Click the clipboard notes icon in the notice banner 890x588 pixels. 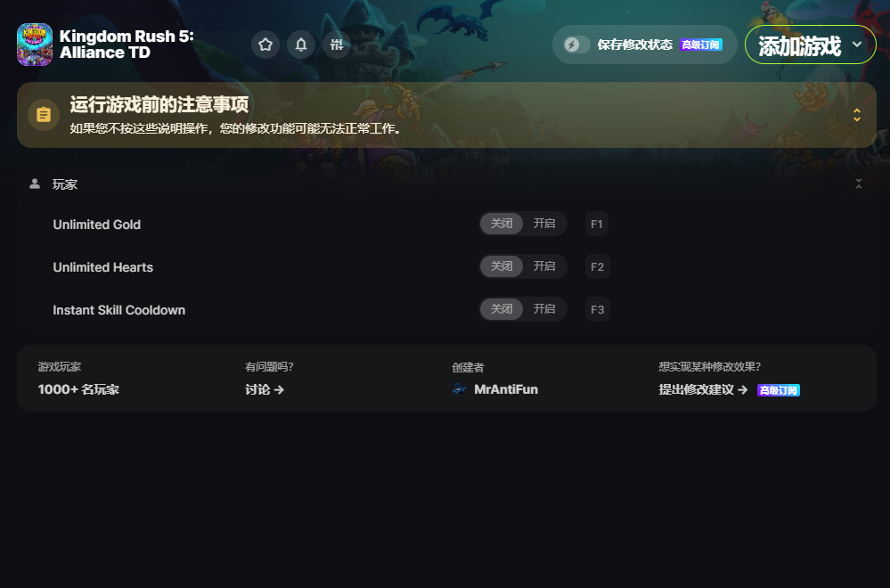[44, 115]
